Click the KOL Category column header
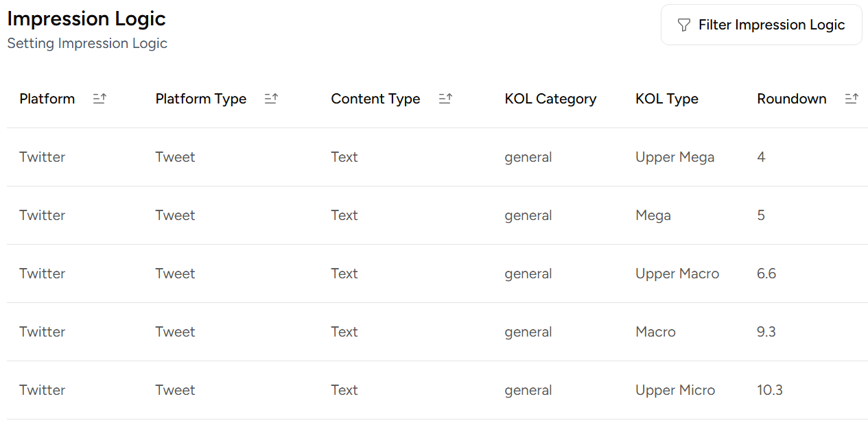 (x=550, y=99)
